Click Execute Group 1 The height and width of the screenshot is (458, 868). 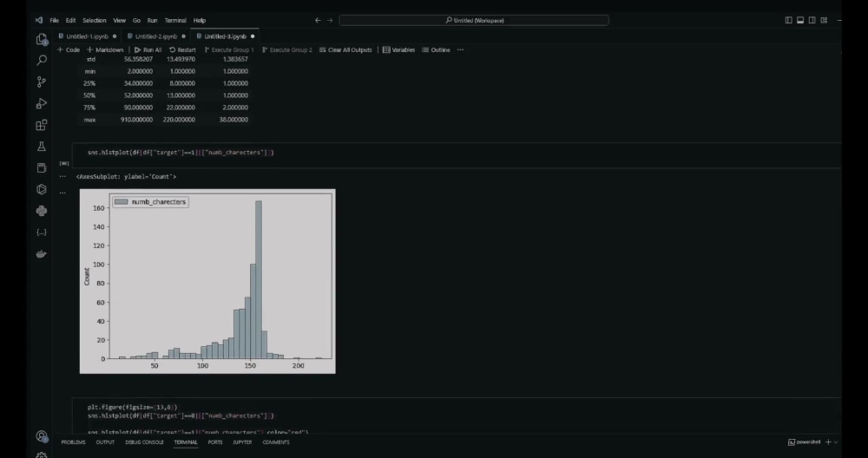[229, 49]
